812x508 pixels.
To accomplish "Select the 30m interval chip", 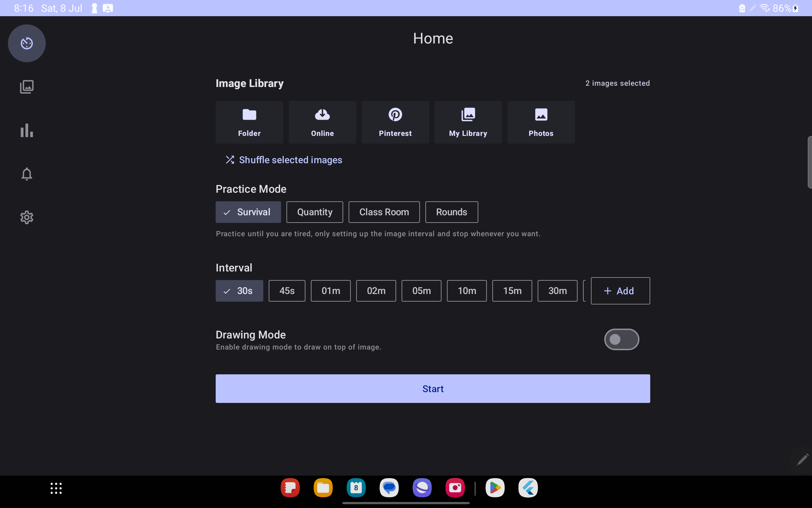I will point(557,291).
